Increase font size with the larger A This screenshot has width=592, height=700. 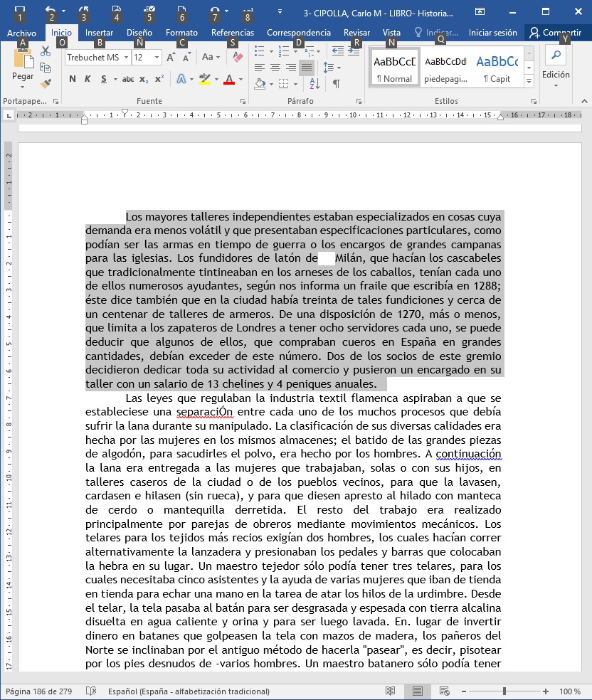pos(171,57)
